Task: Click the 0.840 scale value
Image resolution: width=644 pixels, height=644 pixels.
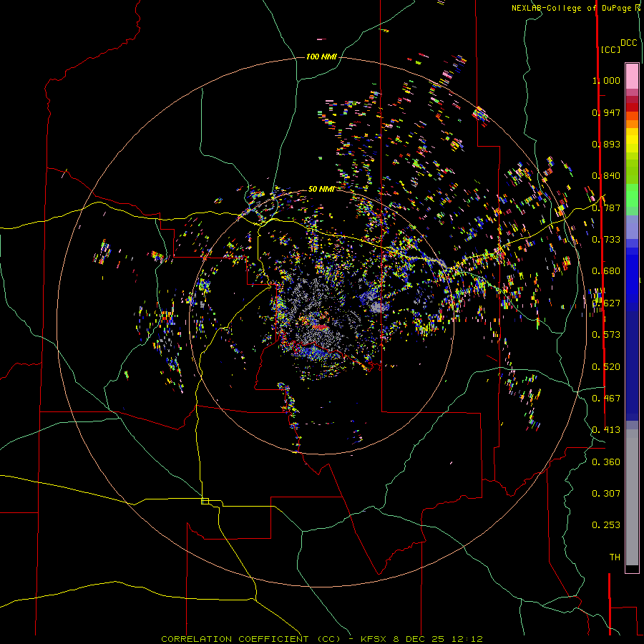Action: click(x=606, y=176)
